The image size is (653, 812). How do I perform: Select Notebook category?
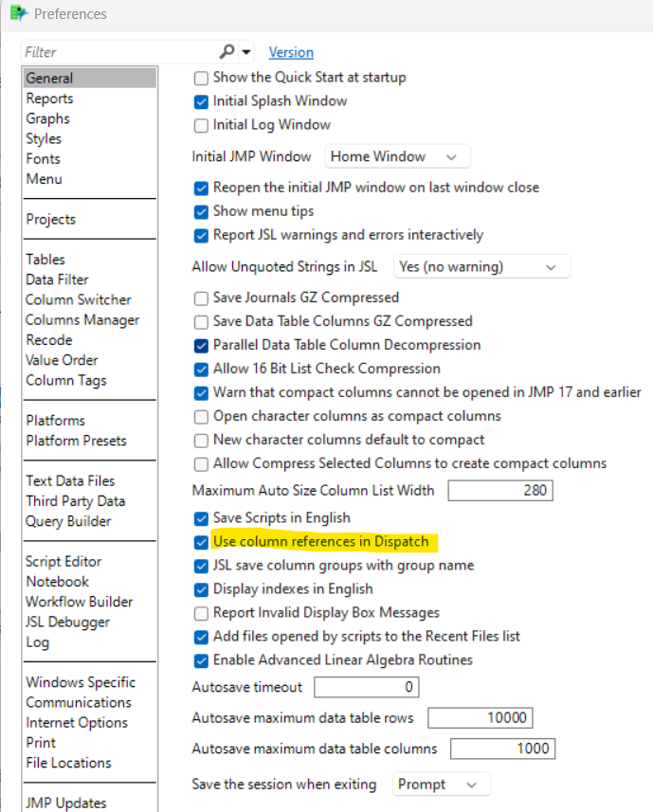[58, 582]
